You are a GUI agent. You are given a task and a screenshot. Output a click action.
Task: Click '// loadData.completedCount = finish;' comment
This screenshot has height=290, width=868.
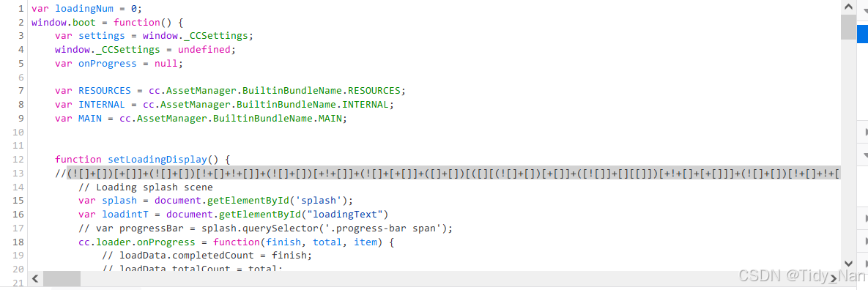[207, 255]
